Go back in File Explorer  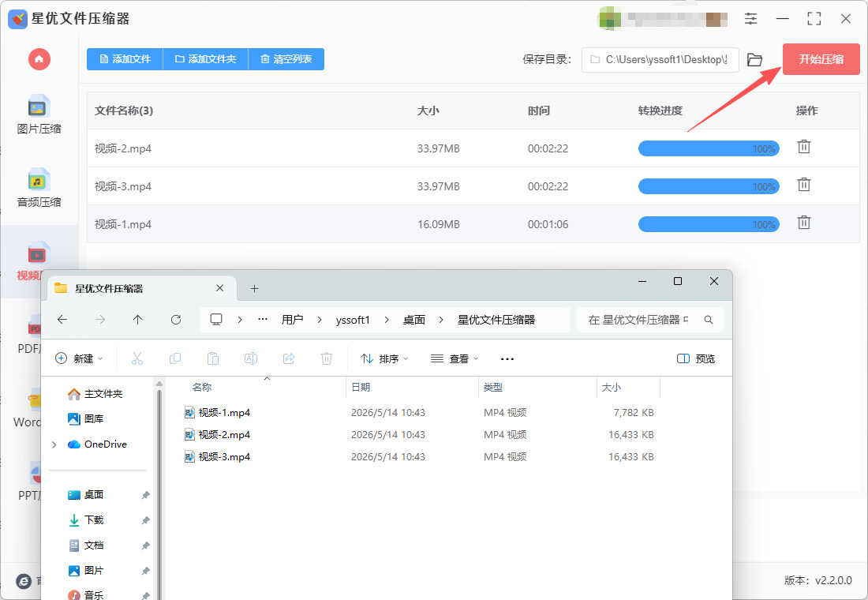point(62,319)
